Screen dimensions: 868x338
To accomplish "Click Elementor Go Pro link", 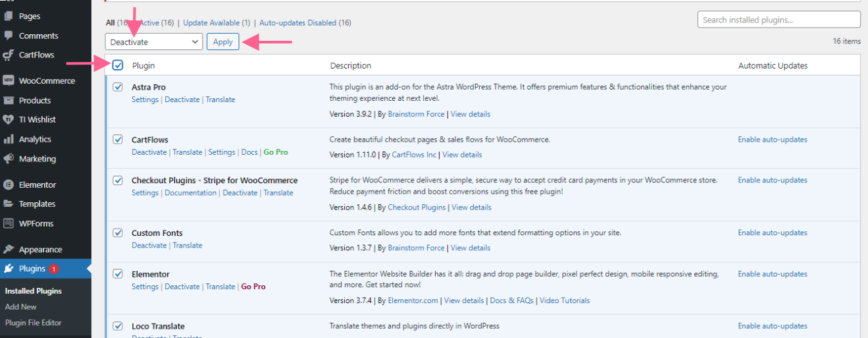I will [253, 287].
